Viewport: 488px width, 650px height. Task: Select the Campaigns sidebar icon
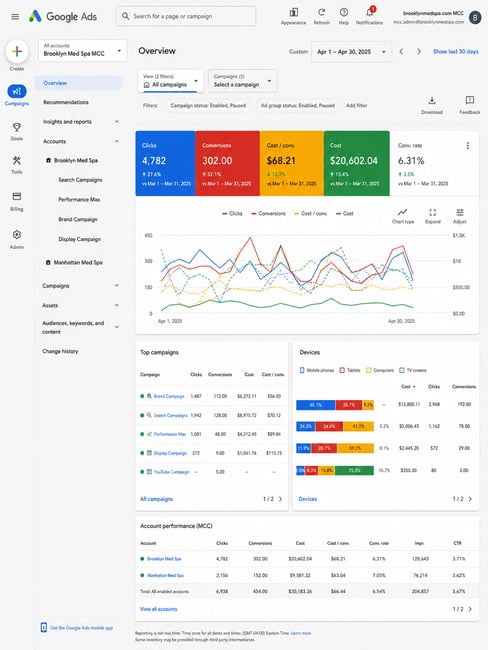coord(17,91)
